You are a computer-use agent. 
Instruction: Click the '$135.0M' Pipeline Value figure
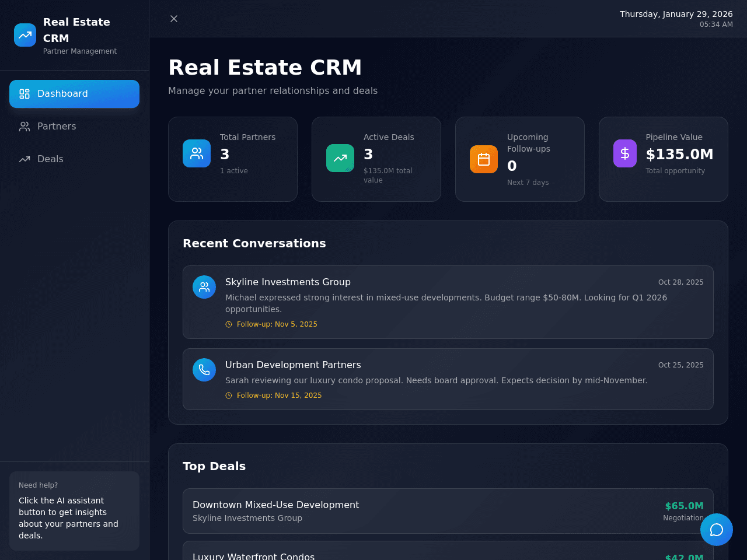pos(679,155)
